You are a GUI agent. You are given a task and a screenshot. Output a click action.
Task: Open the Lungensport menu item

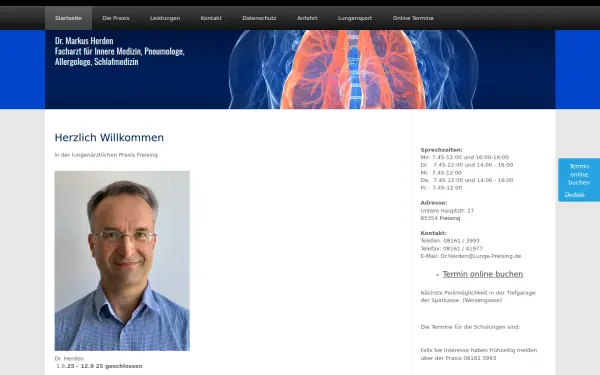(x=355, y=18)
